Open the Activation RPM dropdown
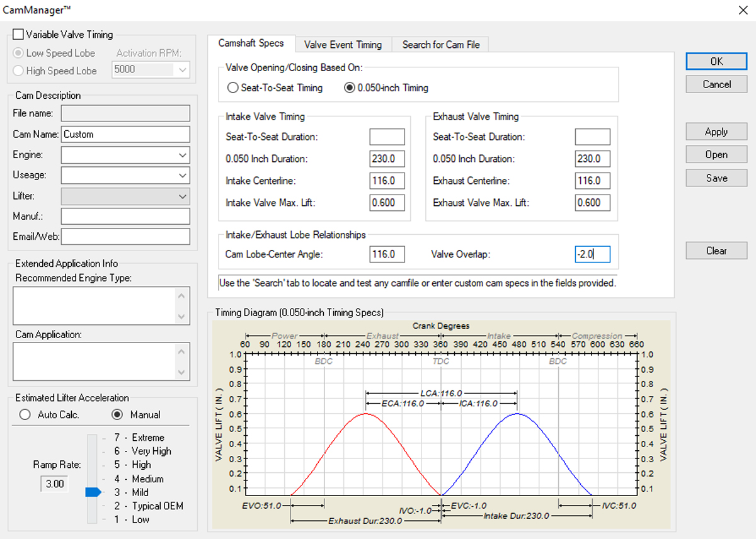756x539 pixels. 183,70
